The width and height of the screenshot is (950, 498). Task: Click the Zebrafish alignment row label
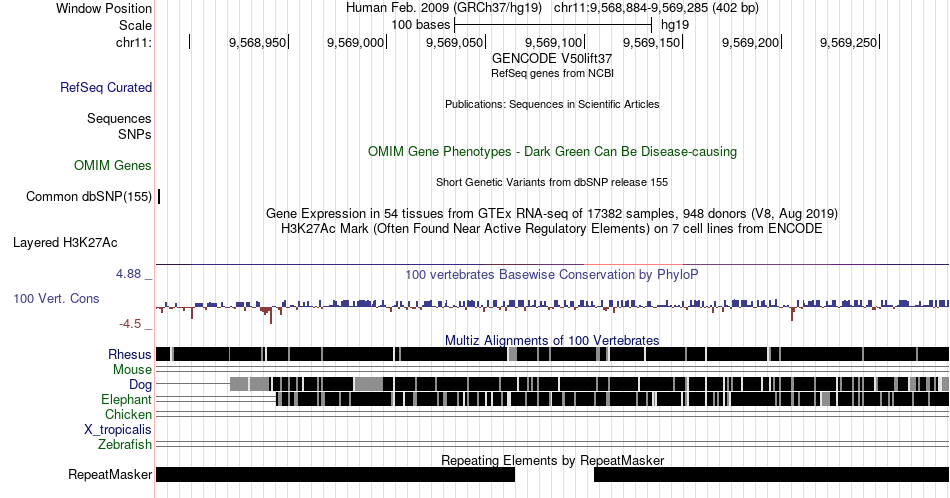coord(125,444)
